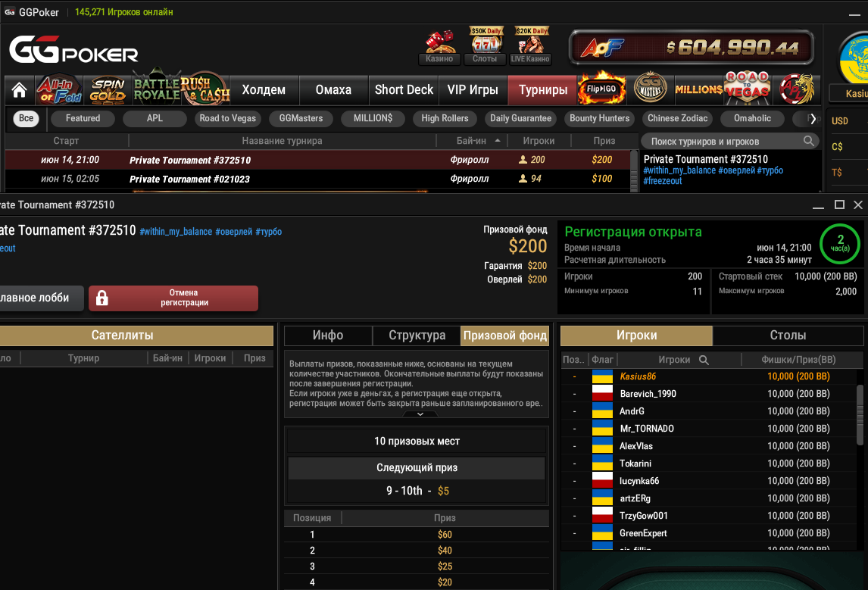
Task: Click search magnifier in players list header
Action: [x=704, y=360]
